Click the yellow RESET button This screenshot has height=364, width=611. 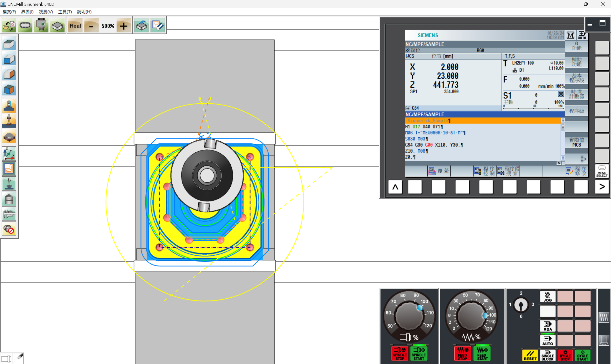coord(530,355)
